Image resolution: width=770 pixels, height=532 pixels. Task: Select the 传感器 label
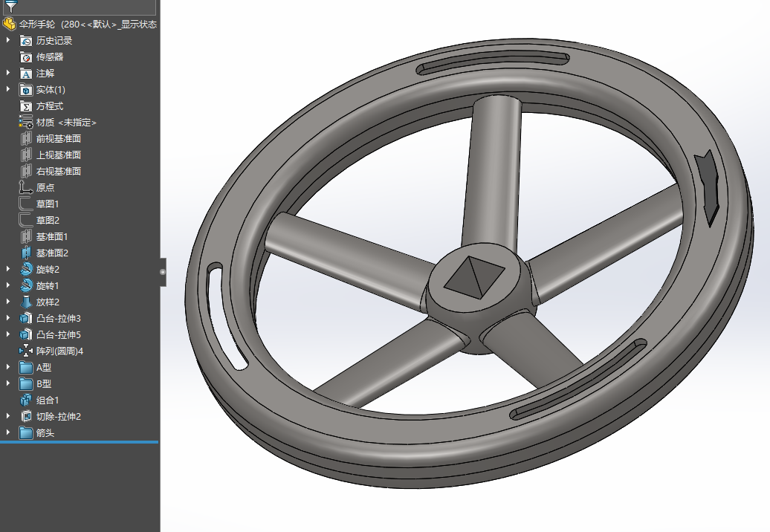point(50,57)
